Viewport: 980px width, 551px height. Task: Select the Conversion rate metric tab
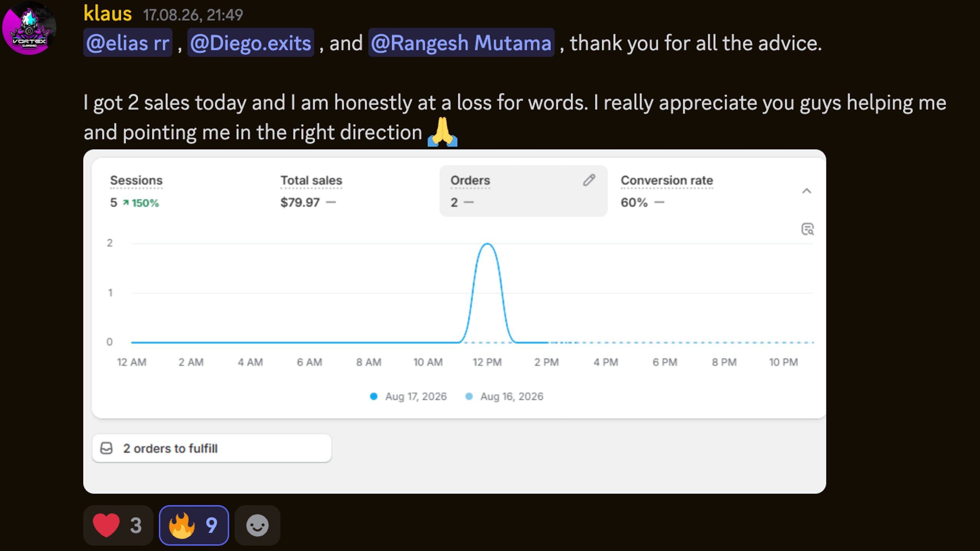pyautogui.click(x=693, y=191)
